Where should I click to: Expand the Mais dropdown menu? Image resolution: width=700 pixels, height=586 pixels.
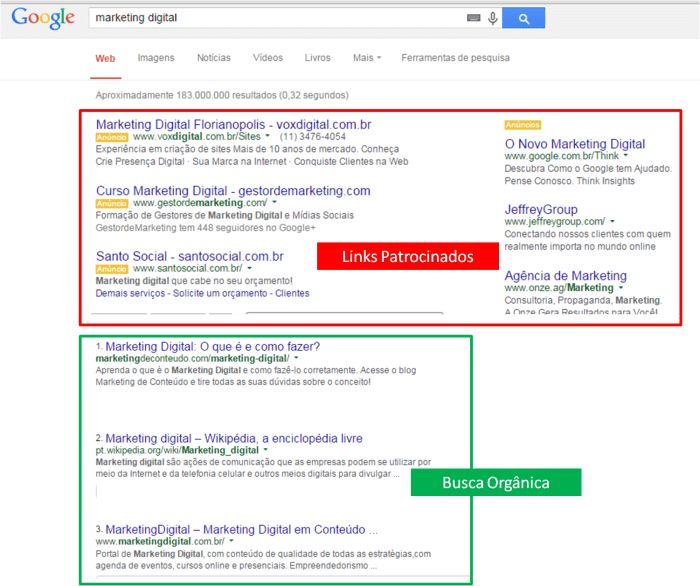point(366,58)
